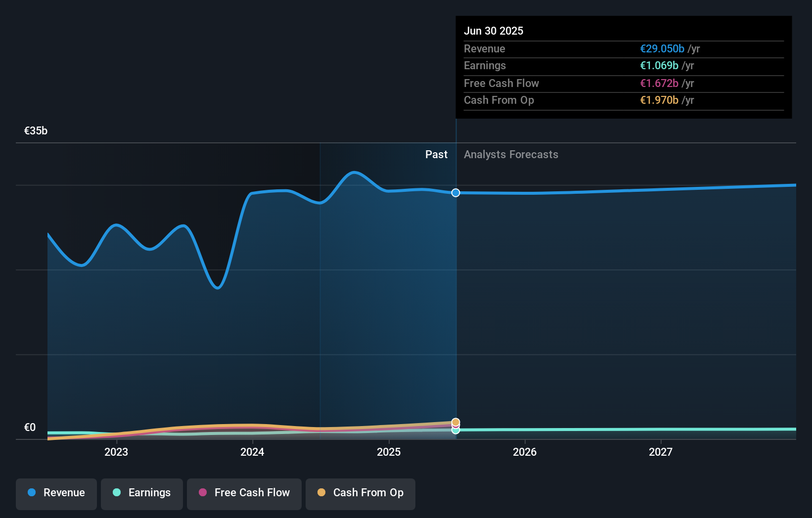Click the Jun 30 2025 tooltip date

[x=494, y=31]
